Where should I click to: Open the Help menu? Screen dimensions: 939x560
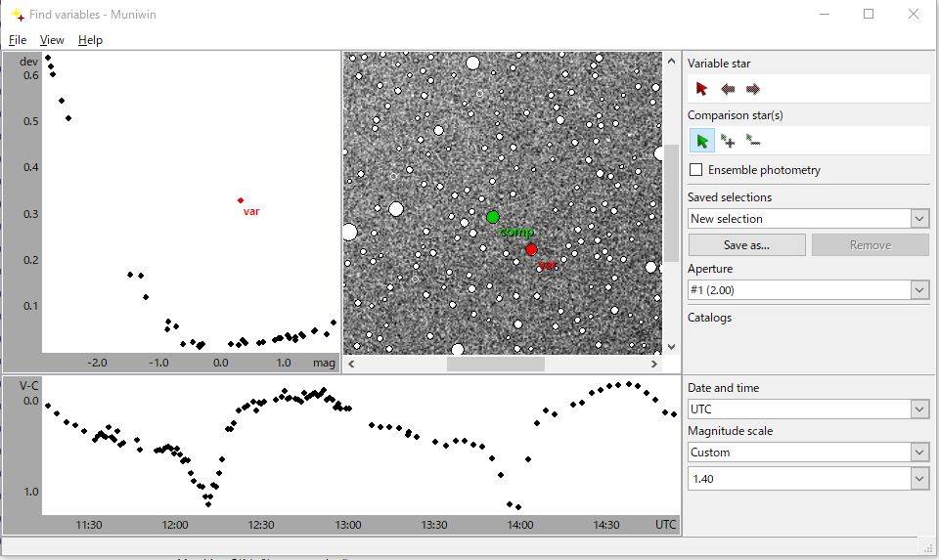90,40
